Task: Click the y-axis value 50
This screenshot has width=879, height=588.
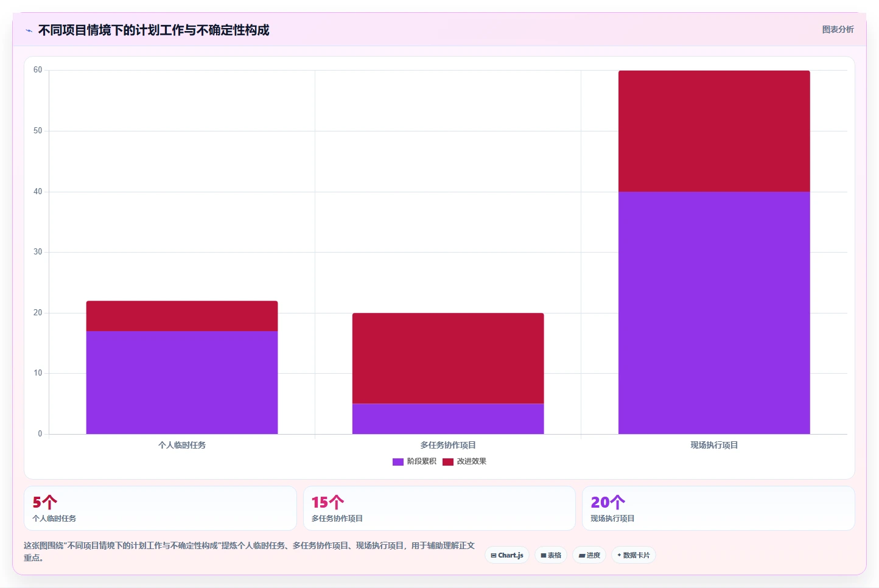Action: click(38, 131)
